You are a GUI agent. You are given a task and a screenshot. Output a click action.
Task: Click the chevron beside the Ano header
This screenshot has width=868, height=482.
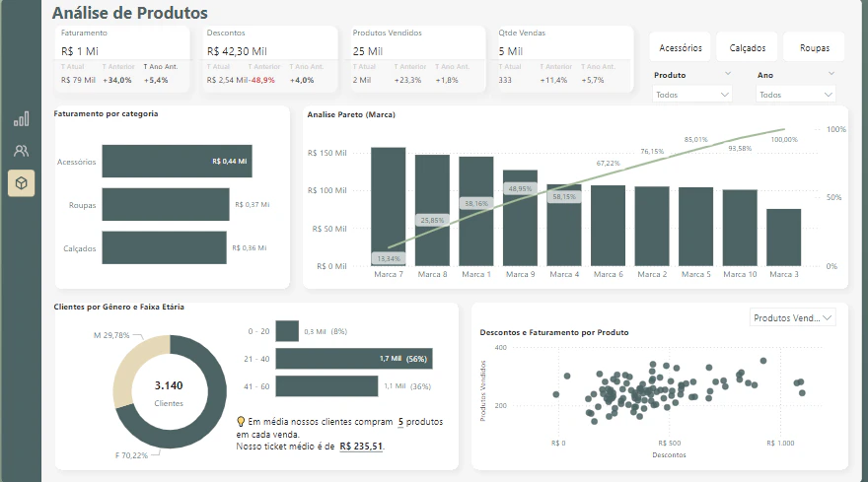[831, 74]
